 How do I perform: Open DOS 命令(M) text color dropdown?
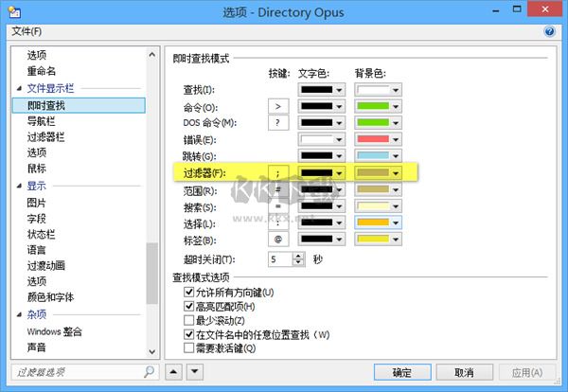click(321, 122)
